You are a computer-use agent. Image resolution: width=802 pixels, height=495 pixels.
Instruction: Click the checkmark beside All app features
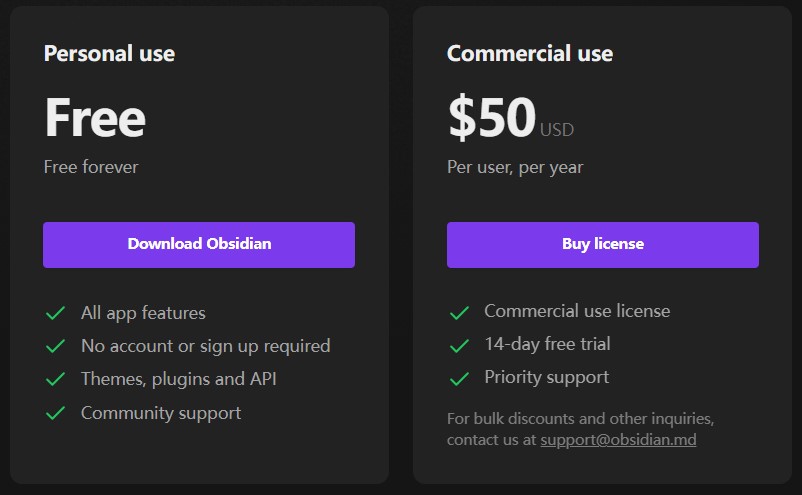pyautogui.click(x=55, y=313)
